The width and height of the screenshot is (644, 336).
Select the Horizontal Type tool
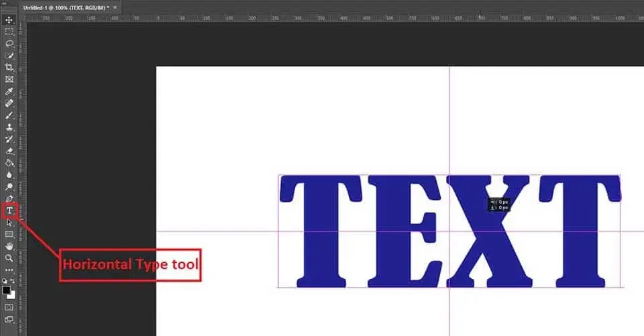(9, 211)
